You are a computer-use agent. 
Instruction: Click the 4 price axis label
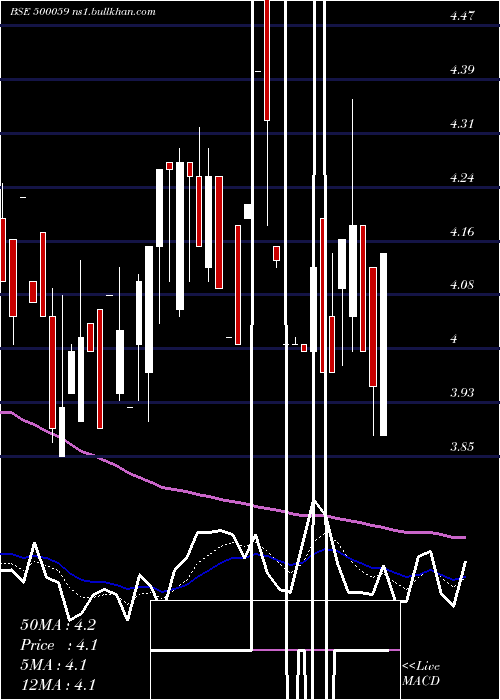pos(454,339)
